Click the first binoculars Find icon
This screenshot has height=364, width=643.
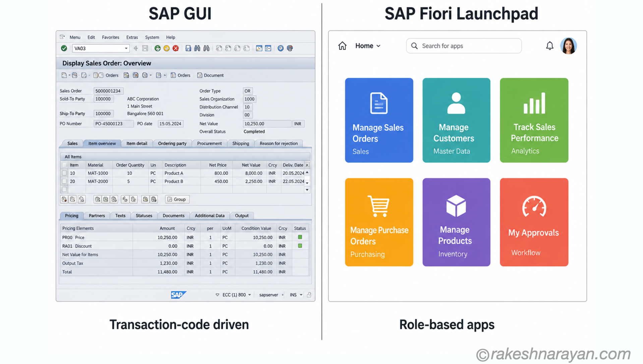click(197, 48)
